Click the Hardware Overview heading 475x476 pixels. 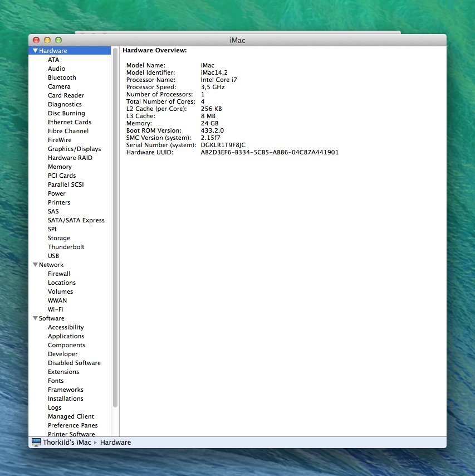(x=155, y=50)
